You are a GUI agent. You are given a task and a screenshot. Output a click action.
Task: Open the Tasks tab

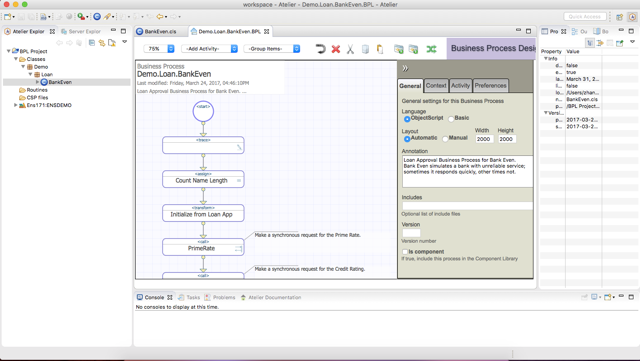(x=189, y=297)
